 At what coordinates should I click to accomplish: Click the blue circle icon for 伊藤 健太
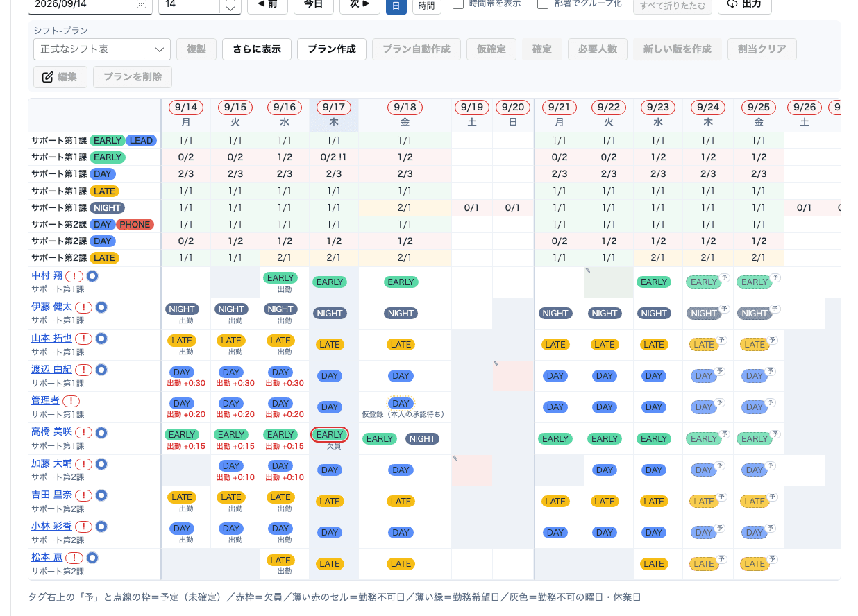click(x=101, y=307)
